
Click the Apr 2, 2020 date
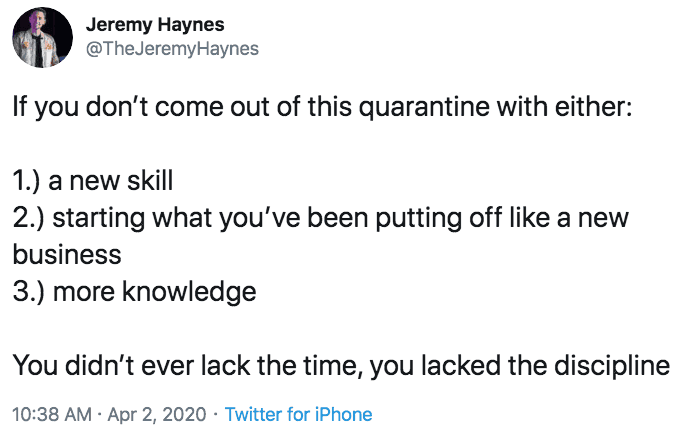tap(157, 414)
